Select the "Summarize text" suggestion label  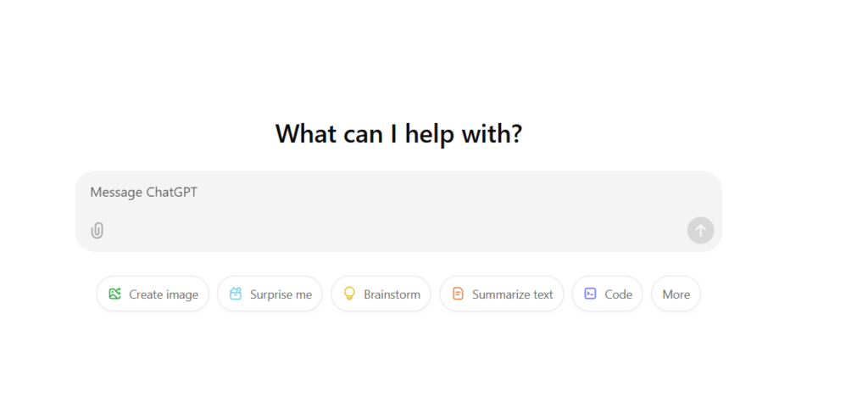[512, 294]
